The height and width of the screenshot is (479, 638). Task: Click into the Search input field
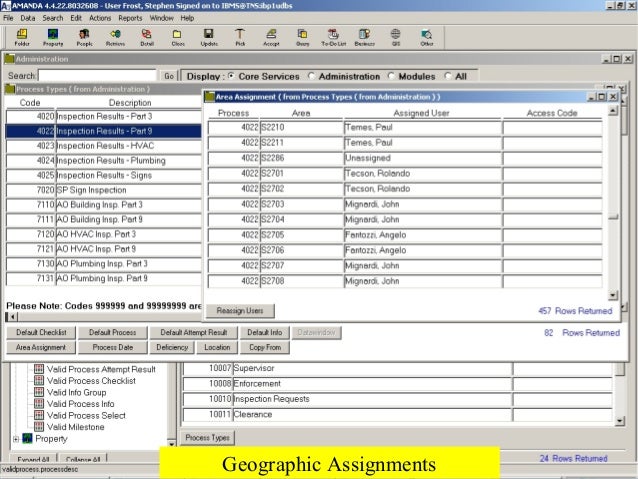coord(98,76)
